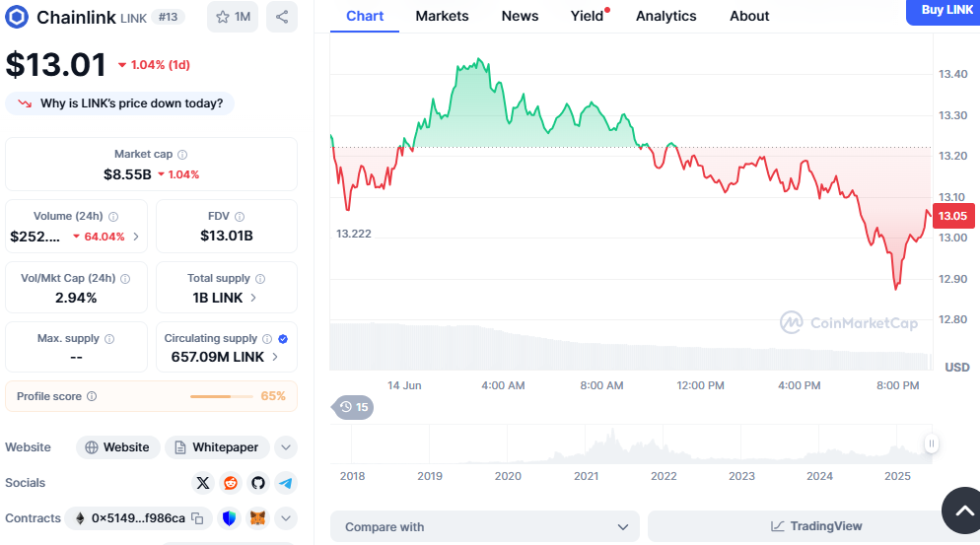The image size is (980, 545).
Task: Expand Total supply 1B LINK chevron
Action: click(253, 298)
